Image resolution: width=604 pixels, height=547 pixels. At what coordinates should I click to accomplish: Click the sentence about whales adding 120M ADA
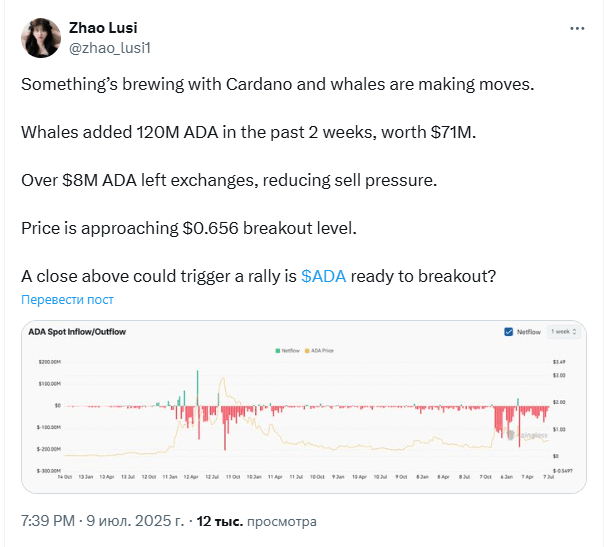coord(250,133)
